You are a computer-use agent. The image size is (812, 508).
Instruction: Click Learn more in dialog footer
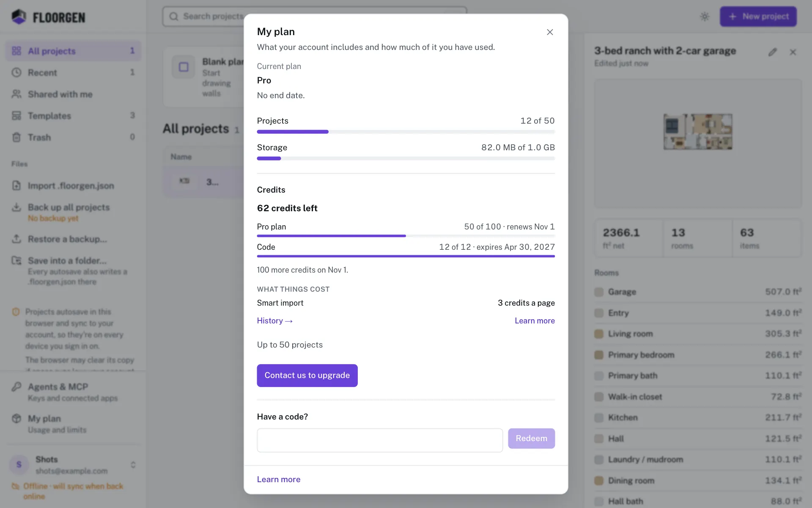tap(279, 480)
